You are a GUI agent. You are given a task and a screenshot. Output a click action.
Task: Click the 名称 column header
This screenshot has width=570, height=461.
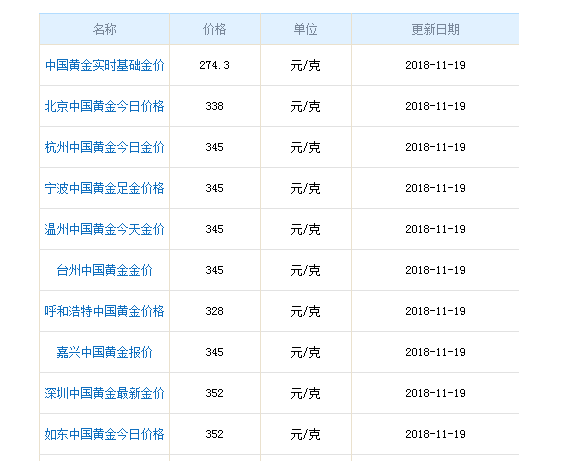pyautogui.click(x=105, y=29)
